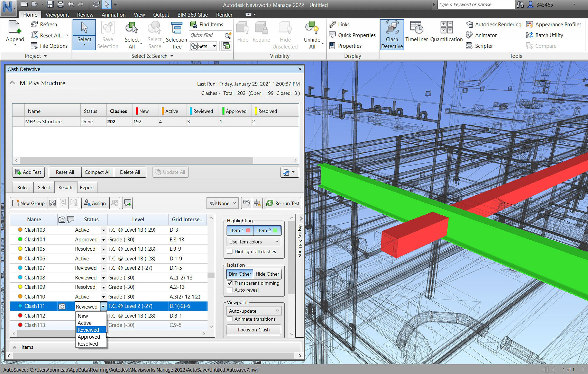Open status dropdown for Clash103
Image resolution: width=588 pixels, height=374 pixels.
(x=103, y=230)
